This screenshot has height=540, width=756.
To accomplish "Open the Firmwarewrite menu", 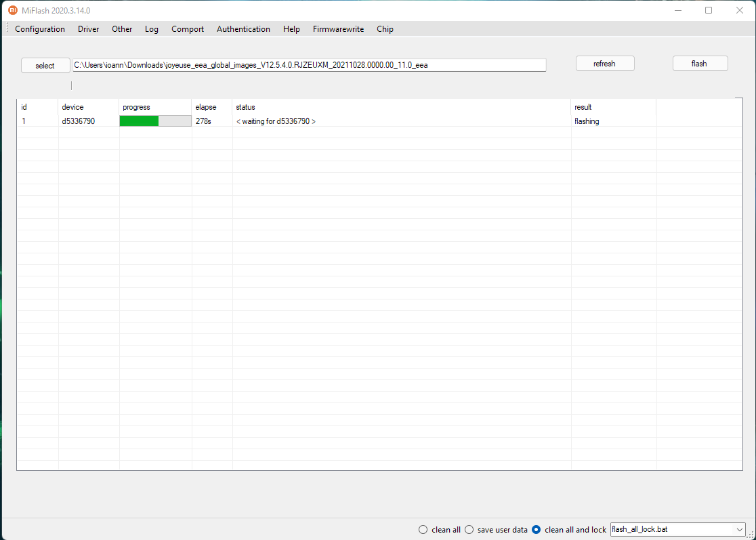I will tap(338, 29).
